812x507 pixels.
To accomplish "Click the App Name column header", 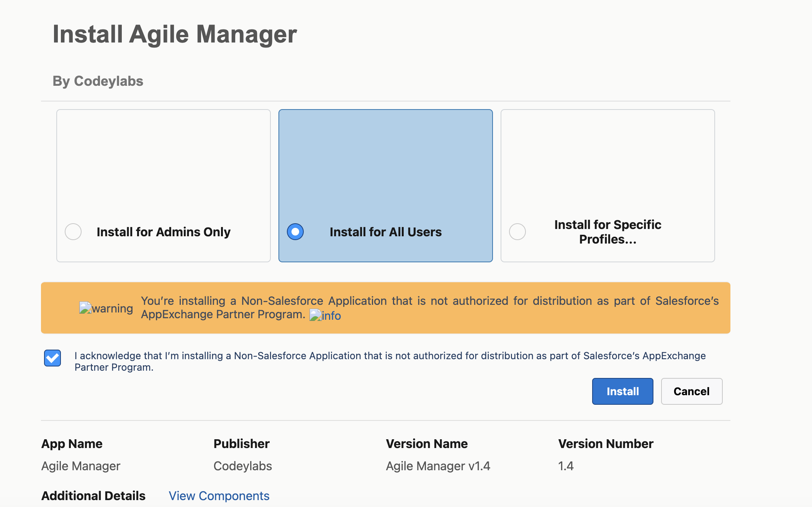I will click(x=72, y=444).
